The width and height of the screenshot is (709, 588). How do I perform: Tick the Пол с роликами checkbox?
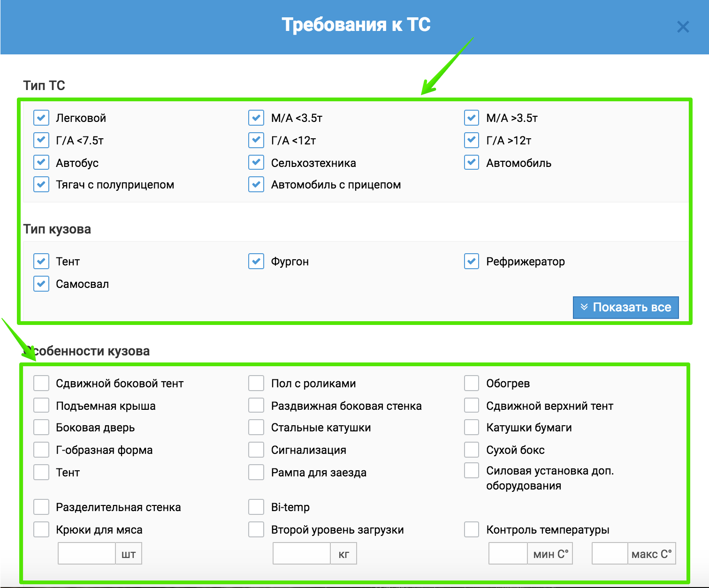point(256,383)
